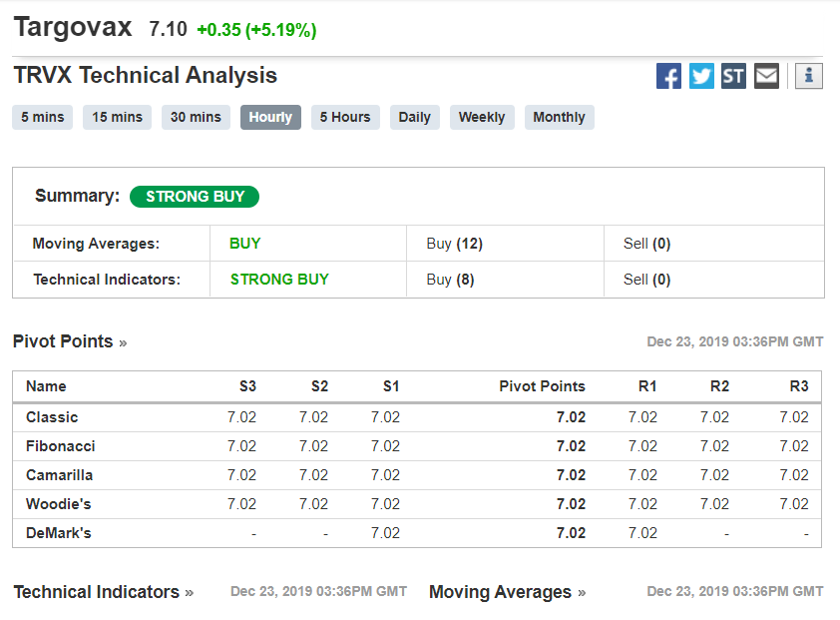Click the DeMark's row label
This screenshot has width=840, height=620.
[x=59, y=533]
